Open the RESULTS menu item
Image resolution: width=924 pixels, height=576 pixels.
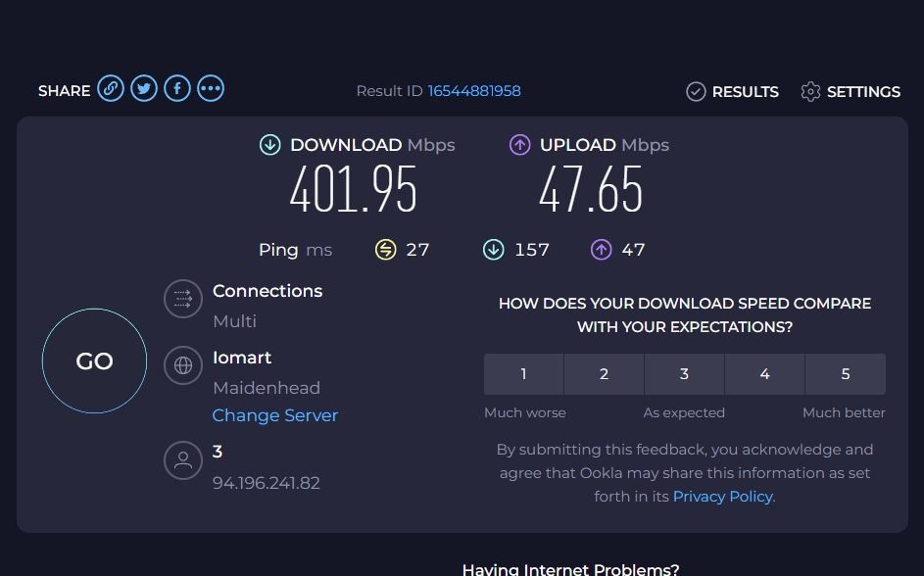(x=745, y=92)
